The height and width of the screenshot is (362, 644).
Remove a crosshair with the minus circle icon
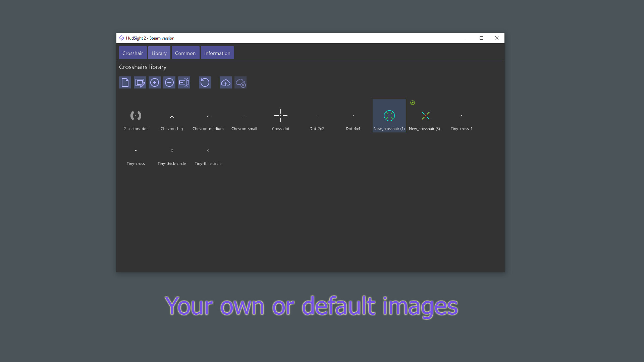click(169, 82)
